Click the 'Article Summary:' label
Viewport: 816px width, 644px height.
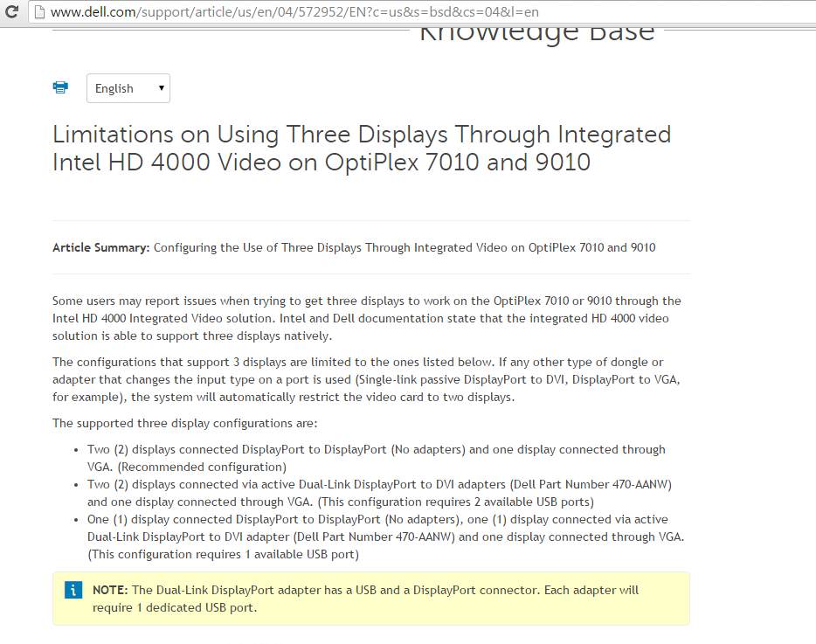pyautogui.click(x=101, y=247)
